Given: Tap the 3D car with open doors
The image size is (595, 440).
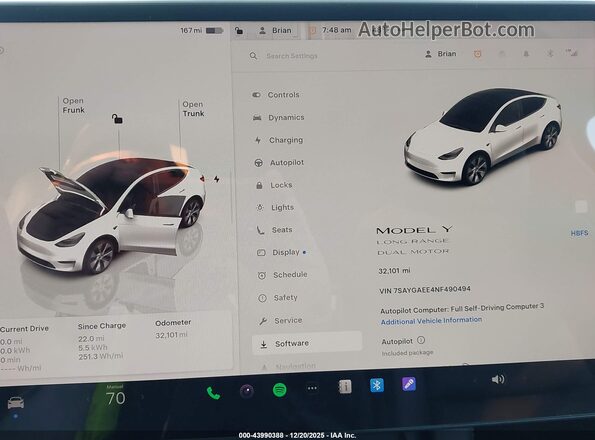Looking at the screenshot, I should (x=112, y=216).
